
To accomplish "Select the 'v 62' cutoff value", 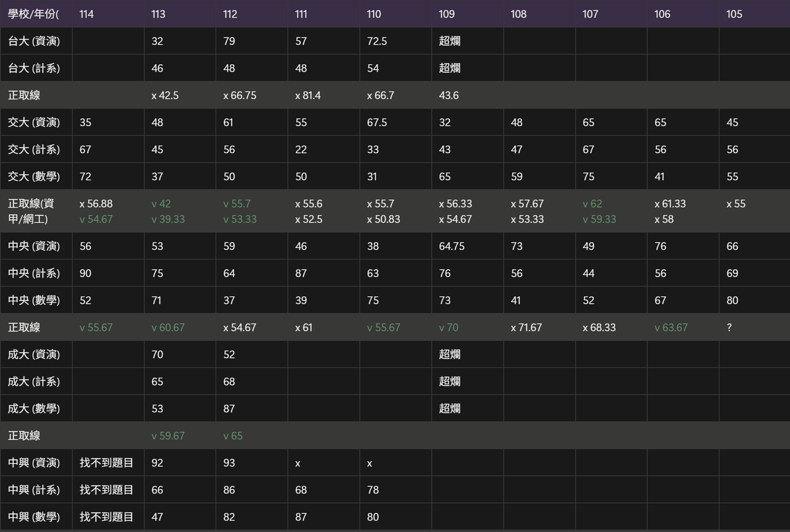I will tap(592, 204).
